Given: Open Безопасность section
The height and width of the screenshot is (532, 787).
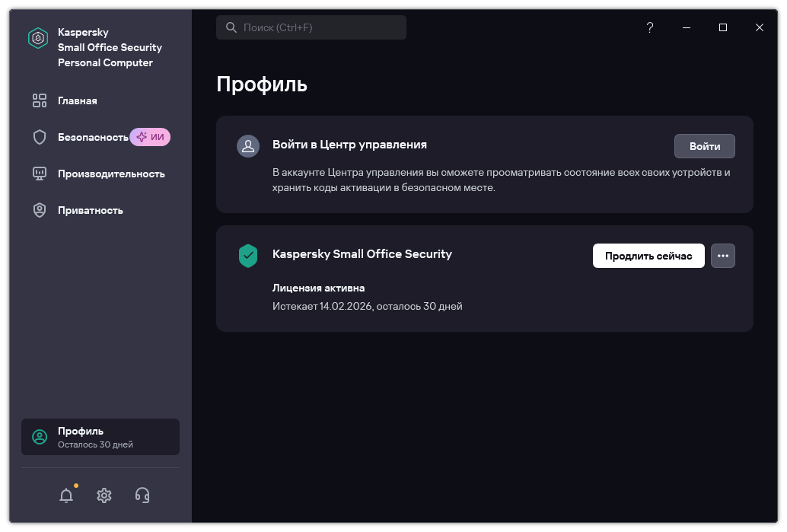Looking at the screenshot, I should coord(100,137).
